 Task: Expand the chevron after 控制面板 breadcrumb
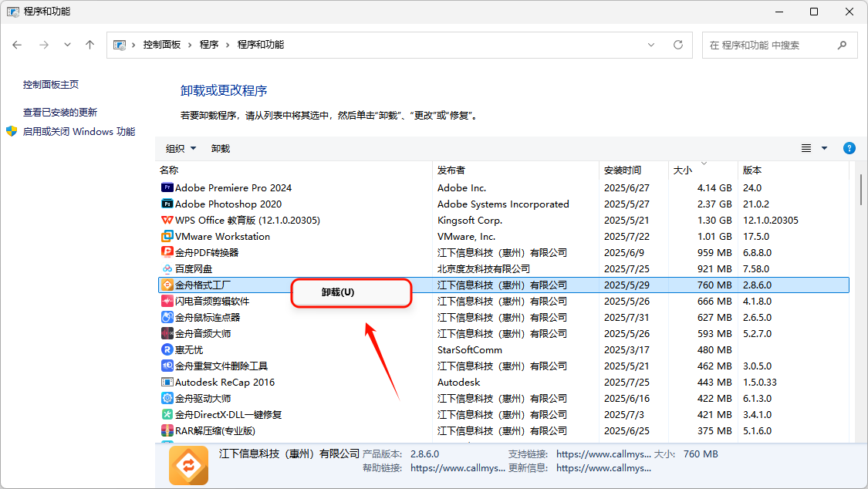coord(189,45)
